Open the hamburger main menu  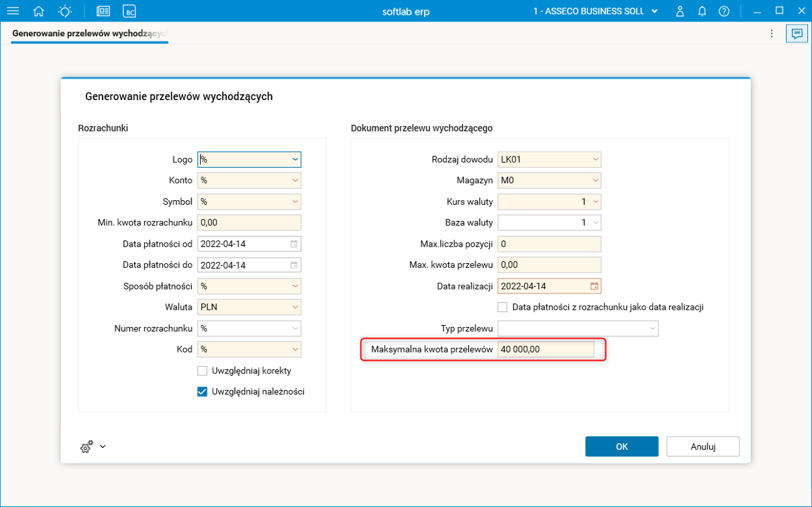[x=13, y=11]
